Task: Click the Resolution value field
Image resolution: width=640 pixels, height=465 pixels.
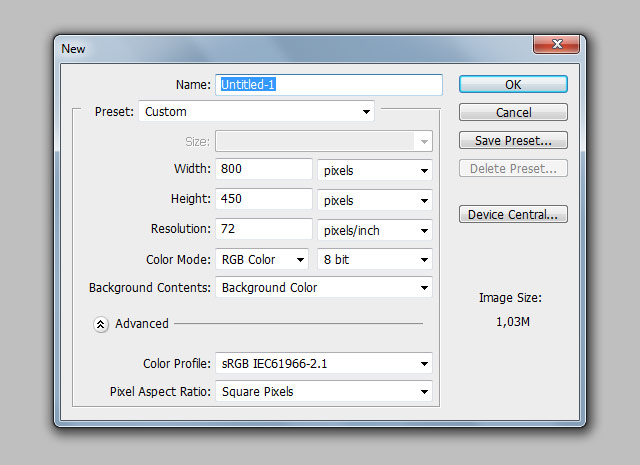Action: click(x=264, y=229)
